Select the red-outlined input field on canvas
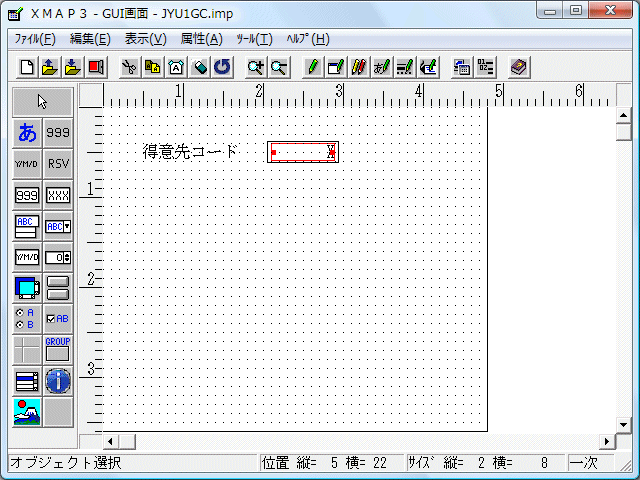This screenshot has height=480, width=640. click(x=303, y=152)
